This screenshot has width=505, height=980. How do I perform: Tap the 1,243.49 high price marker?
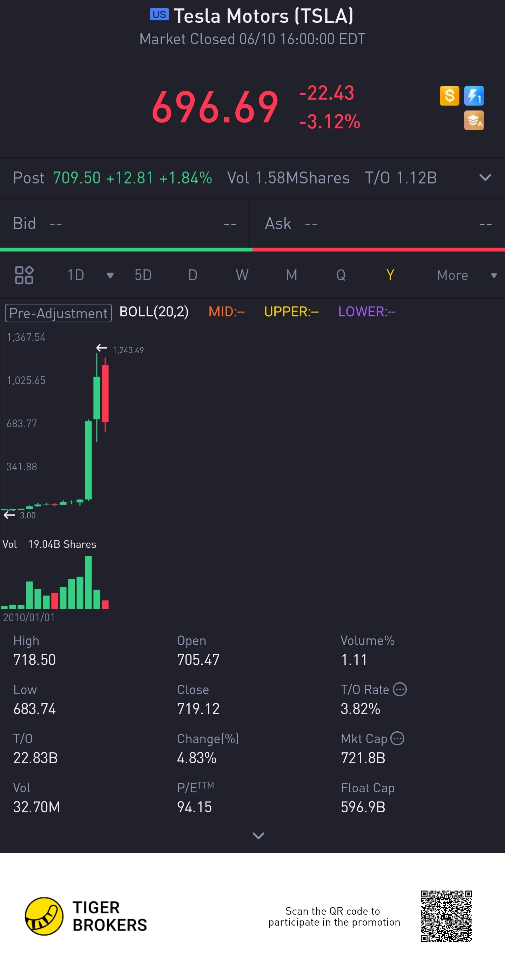(x=128, y=350)
